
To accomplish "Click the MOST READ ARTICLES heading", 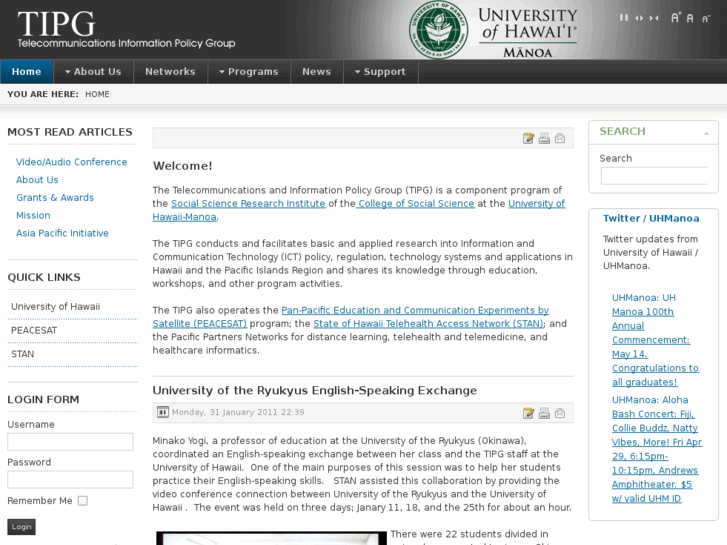I will (x=70, y=132).
